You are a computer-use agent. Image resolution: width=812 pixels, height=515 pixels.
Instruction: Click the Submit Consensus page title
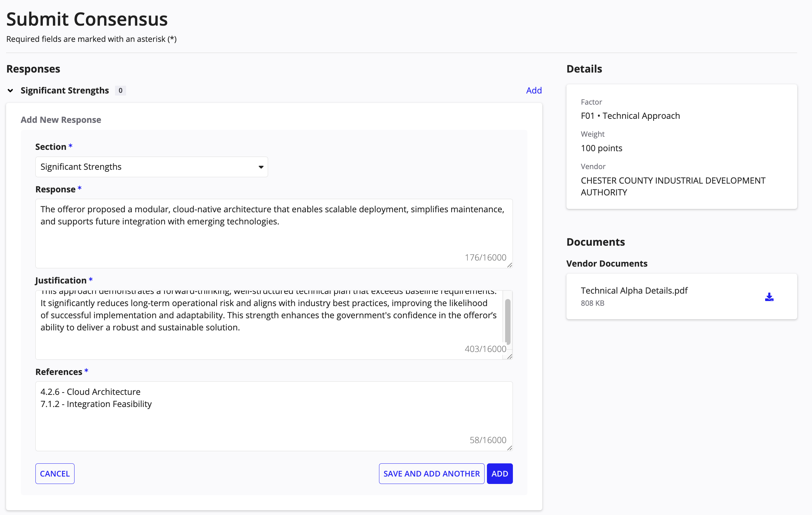click(x=87, y=19)
